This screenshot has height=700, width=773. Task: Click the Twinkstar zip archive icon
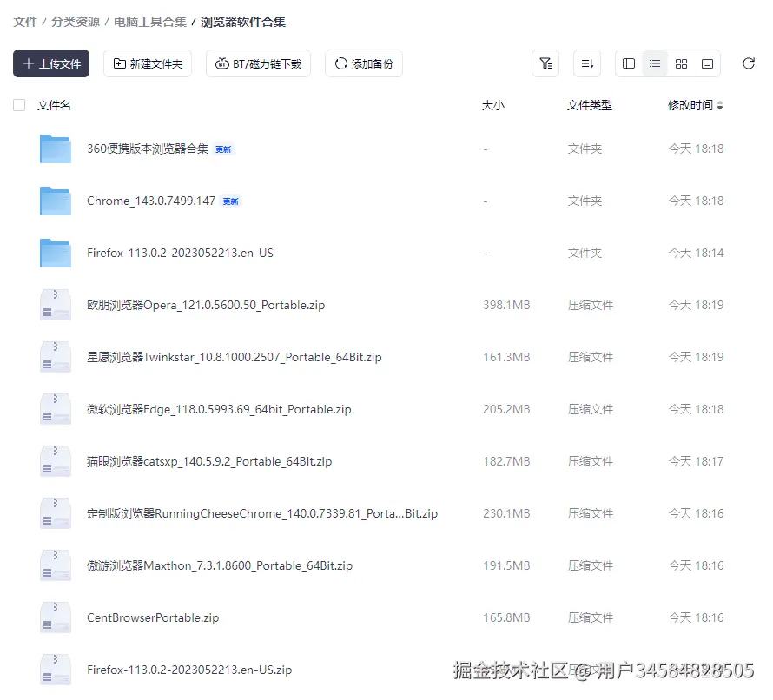56,357
